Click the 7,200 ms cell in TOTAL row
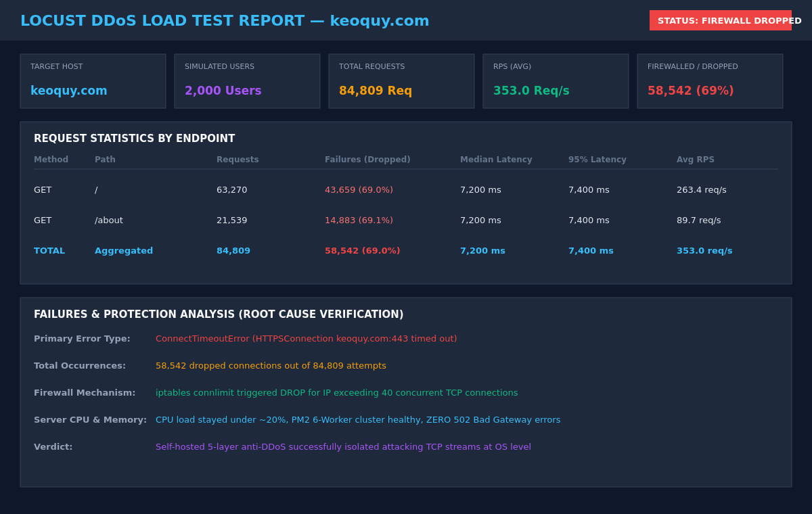Viewport: 812px width, 514px height. point(482,251)
